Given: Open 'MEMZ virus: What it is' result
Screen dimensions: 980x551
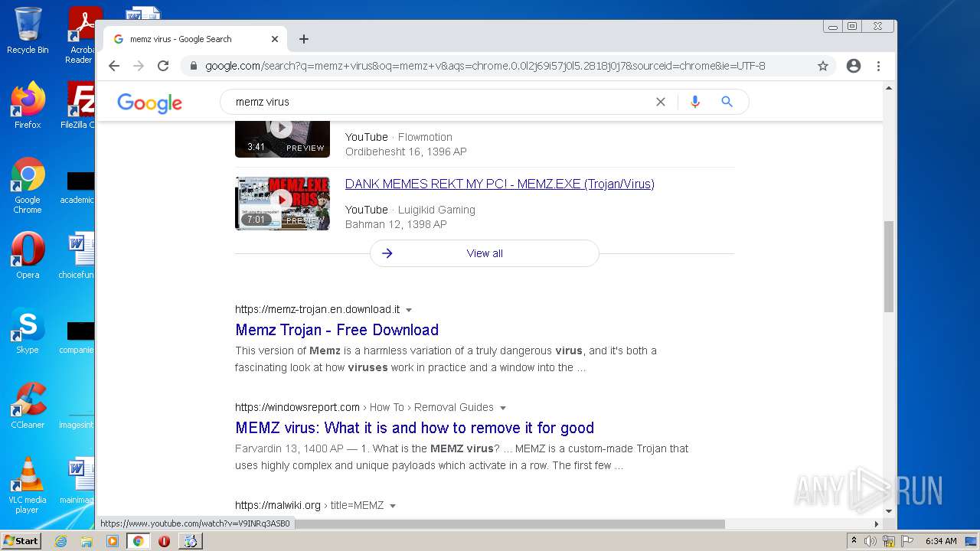Looking at the screenshot, I should 414,428.
